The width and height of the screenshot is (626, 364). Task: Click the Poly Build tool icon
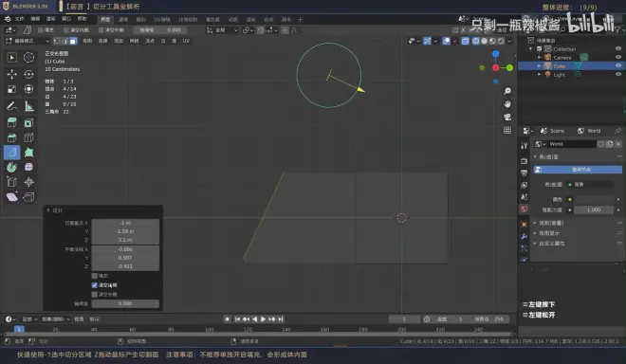(28, 153)
